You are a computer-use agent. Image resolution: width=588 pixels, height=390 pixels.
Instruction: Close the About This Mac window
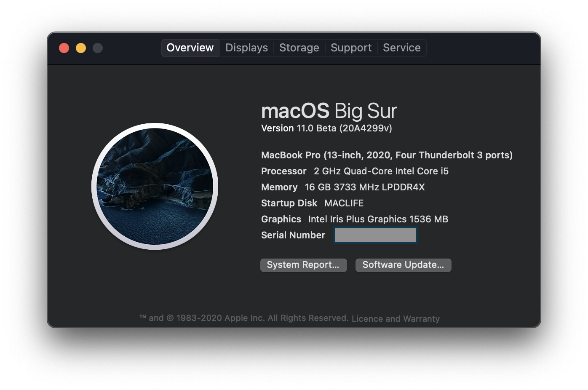64,48
